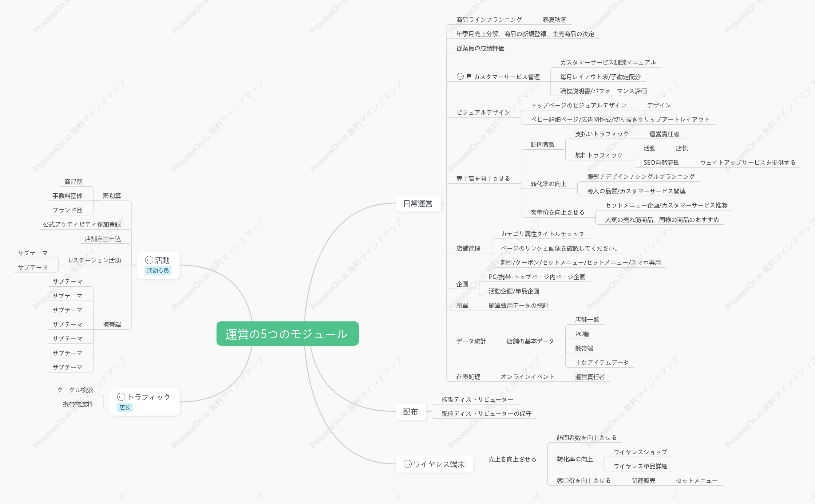
Task: Select the 店舗一覧 subtopic
Action: point(587,320)
